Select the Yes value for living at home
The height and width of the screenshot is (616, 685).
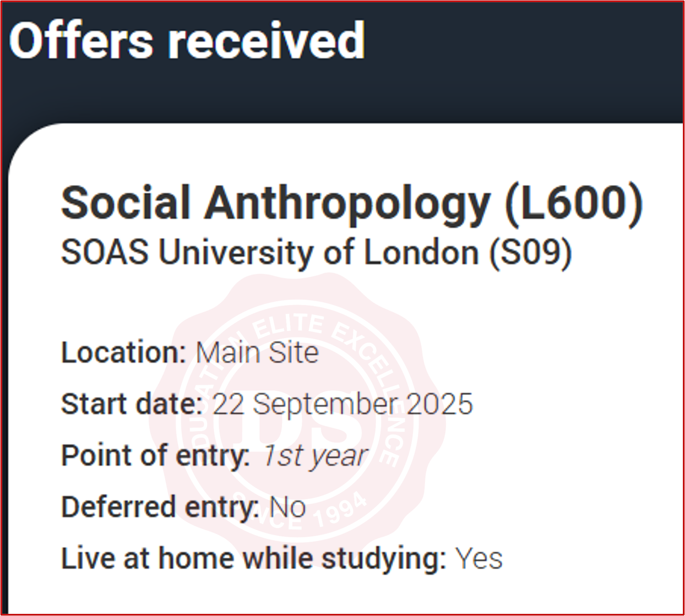pos(479,559)
